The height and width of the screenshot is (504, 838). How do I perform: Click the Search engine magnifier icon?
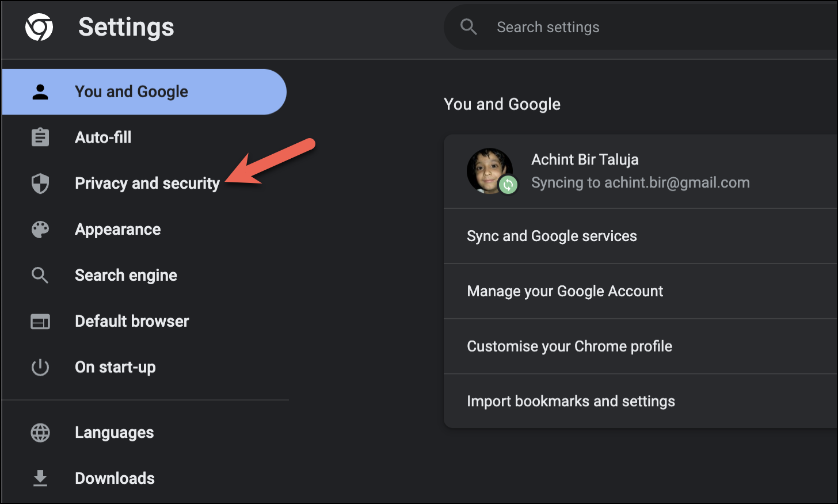click(x=40, y=276)
